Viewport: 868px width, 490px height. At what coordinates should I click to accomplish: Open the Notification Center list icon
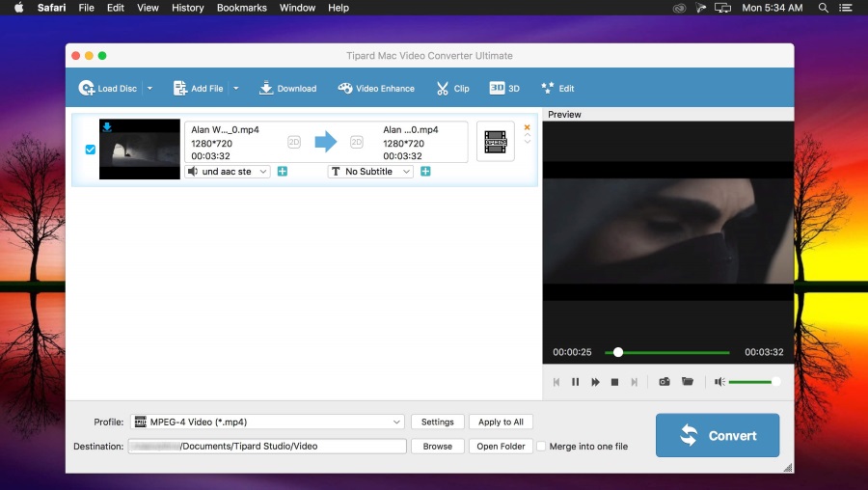[845, 8]
